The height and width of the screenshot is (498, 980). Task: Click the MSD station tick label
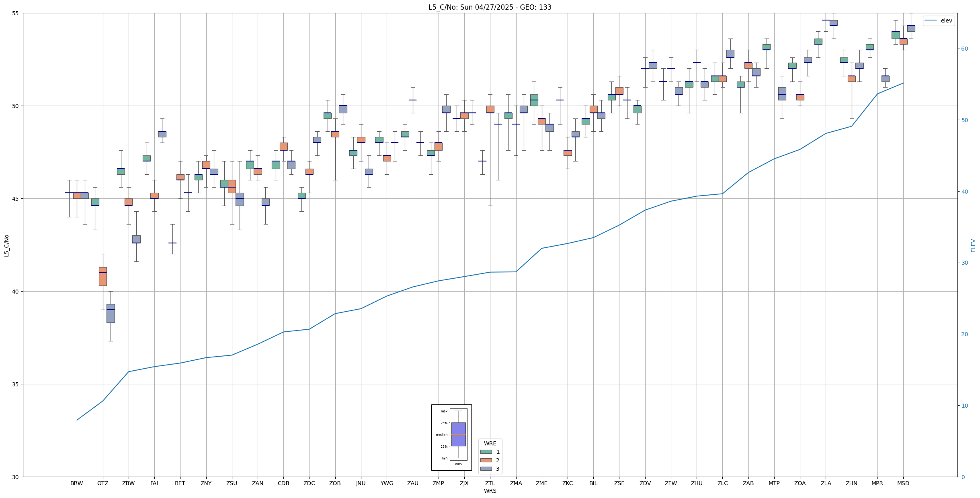(903, 483)
